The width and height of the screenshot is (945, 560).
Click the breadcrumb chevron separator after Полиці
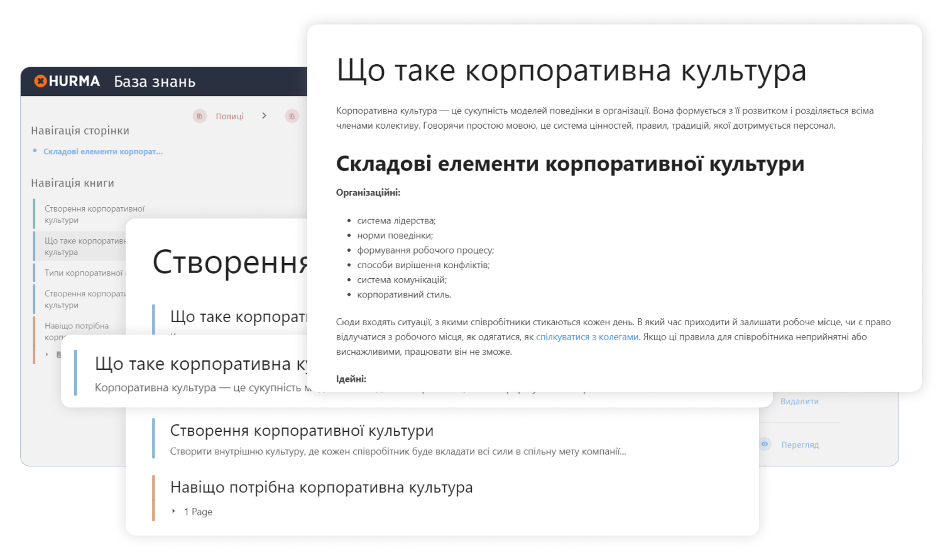[264, 116]
